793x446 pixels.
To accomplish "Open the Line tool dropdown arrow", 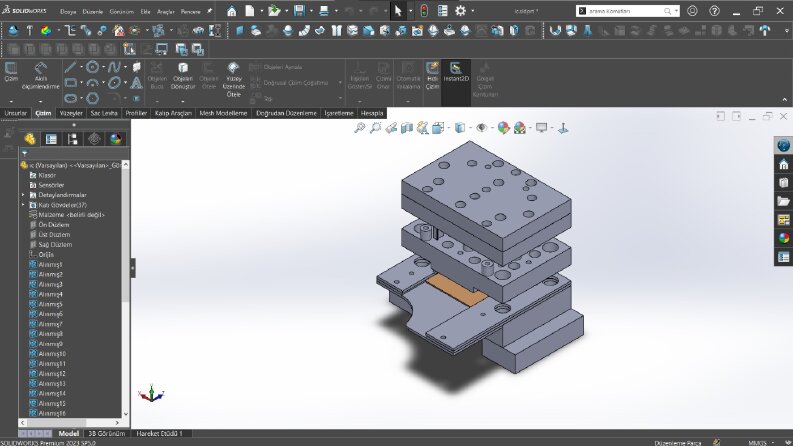I will pyautogui.click(x=81, y=67).
